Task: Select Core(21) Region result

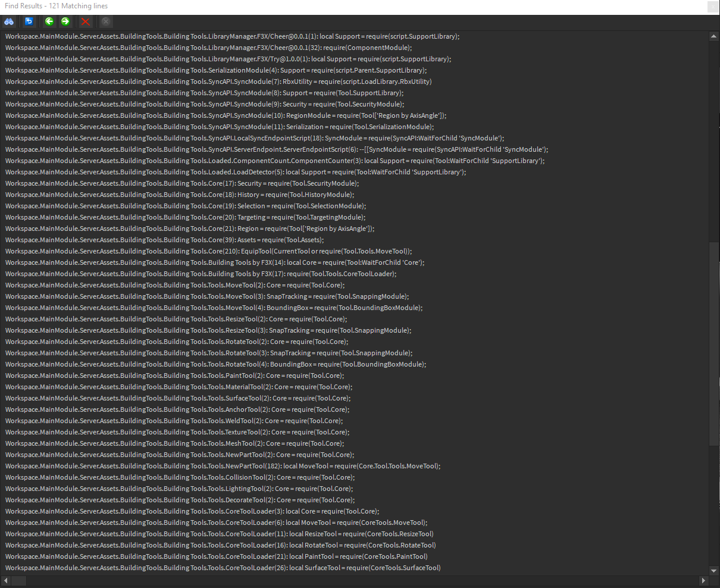Action: pyautogui.click(x=190, y=229)
